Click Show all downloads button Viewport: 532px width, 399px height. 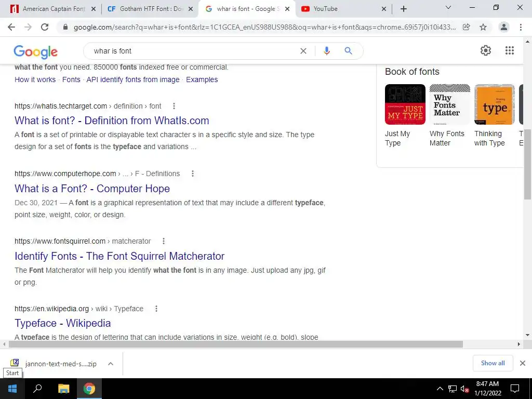click(x=493, y=363)
